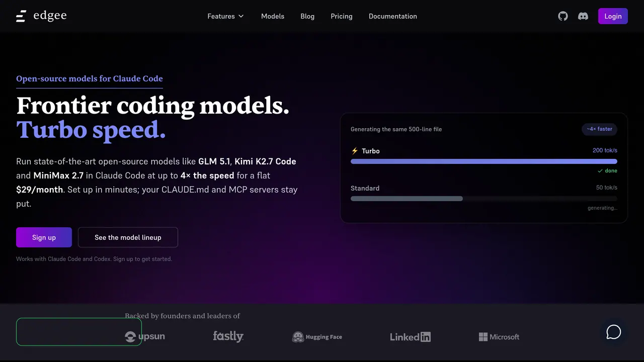Expand the Features dropdown menu
The height and width of the screenshot is (362, 644).
(x=225, y=16)
